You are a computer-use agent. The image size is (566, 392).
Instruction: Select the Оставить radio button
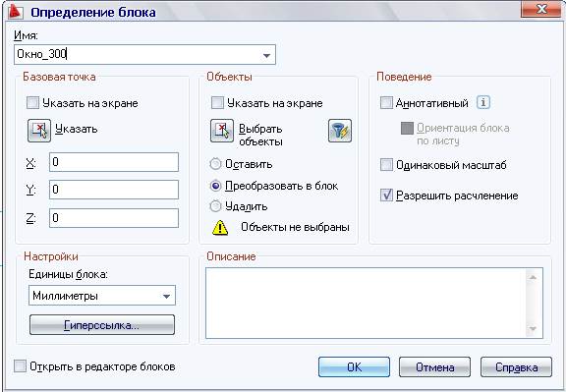[215, 164]
